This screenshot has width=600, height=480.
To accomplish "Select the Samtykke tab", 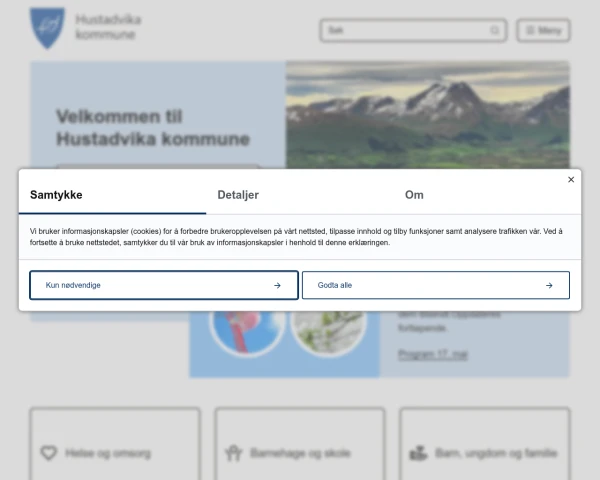I will pos(112,195).
